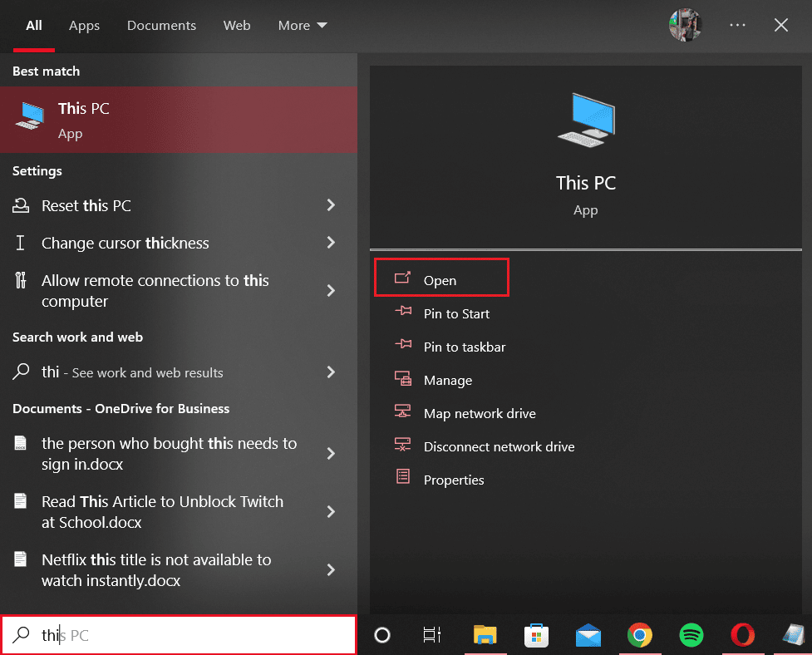The image size is (812, 655).
Task: Click the Manage icon
Action: (403, 378)
